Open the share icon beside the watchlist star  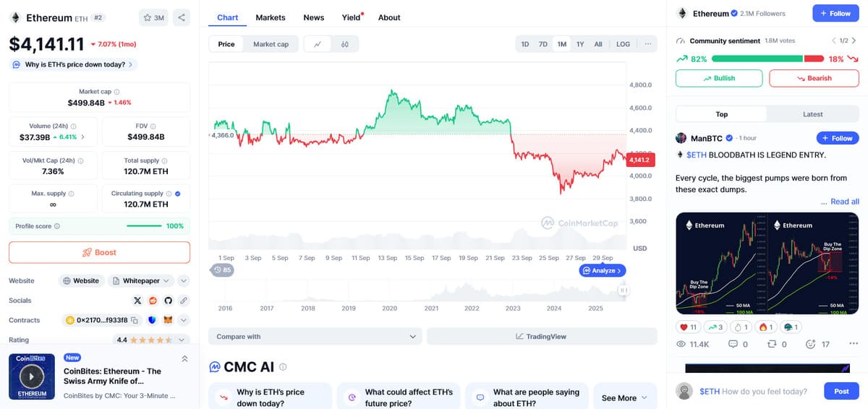pos(182,17)
